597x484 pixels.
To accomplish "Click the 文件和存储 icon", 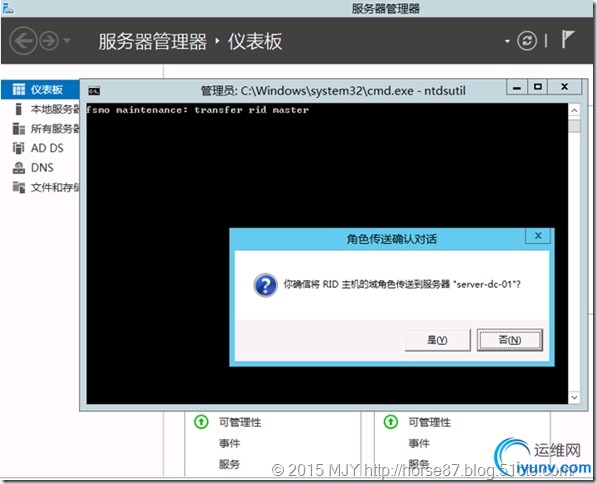I will click(x=19, y=187).
